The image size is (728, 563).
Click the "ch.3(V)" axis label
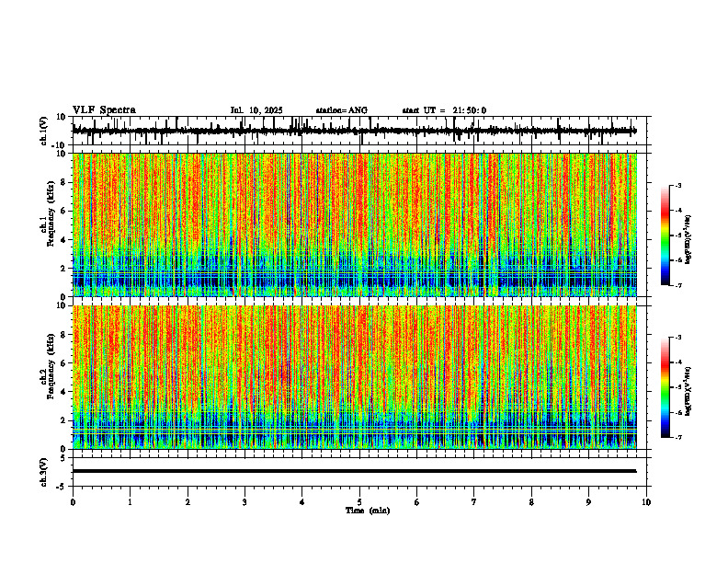tap(44, 473)
